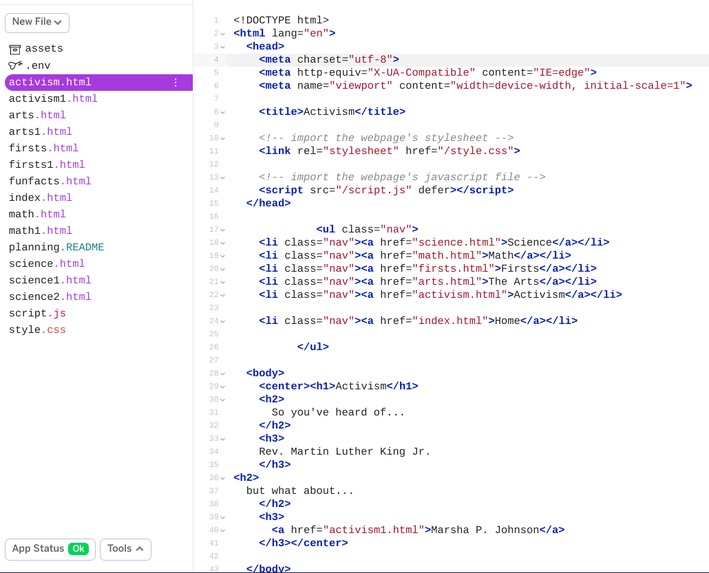Screen dimensions: 709x573
Task: Open the New File dropdown
Action: [37, 22]
